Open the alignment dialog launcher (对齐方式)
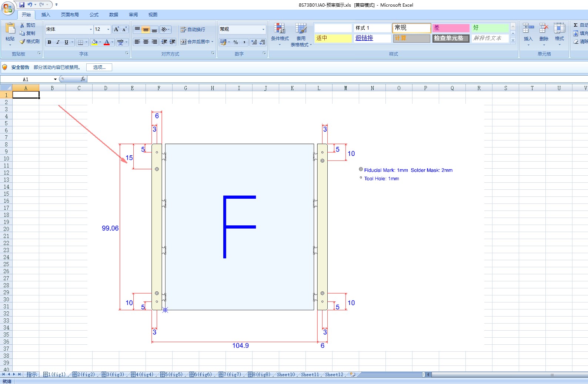Image resolution: width=588 pixels, height=384 pixels. click(213, 53)
